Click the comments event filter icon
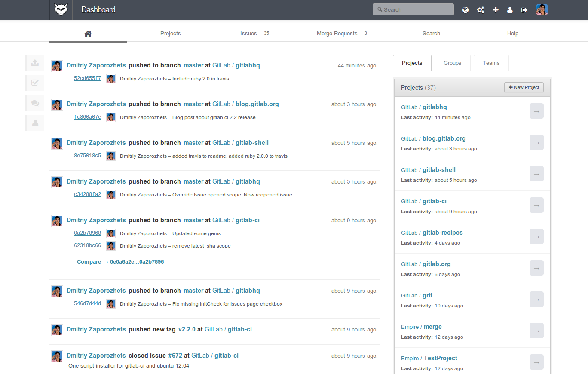The image size is (588, 374). 34,103
